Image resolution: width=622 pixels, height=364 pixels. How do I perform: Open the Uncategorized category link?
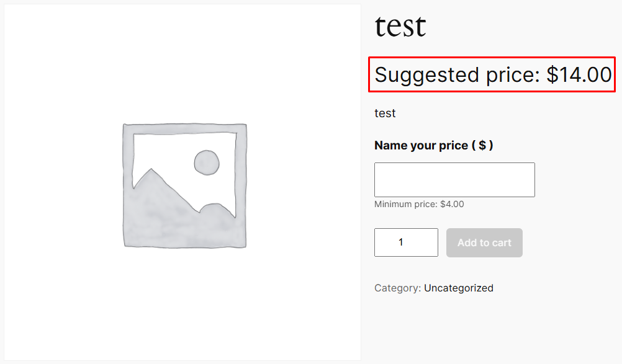[x=459, y=288]
